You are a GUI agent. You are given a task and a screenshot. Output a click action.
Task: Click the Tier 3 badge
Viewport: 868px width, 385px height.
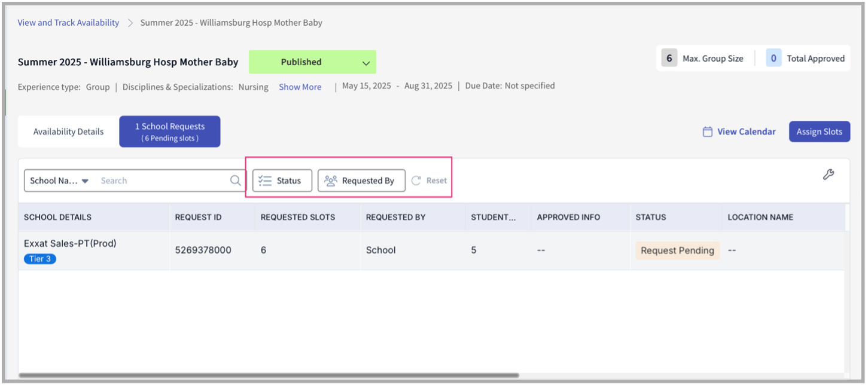click(40, 259)
